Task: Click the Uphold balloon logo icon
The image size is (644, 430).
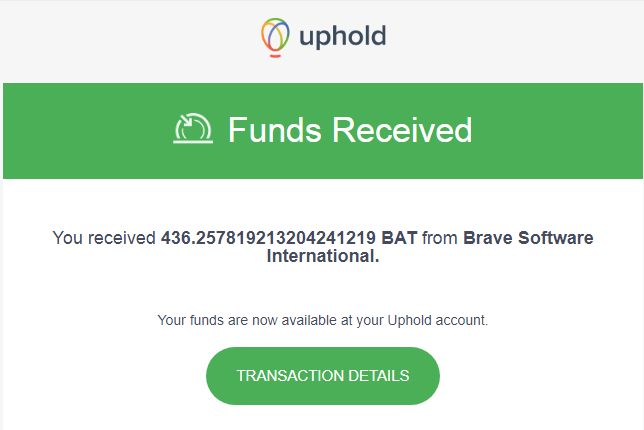Action: 275,39
